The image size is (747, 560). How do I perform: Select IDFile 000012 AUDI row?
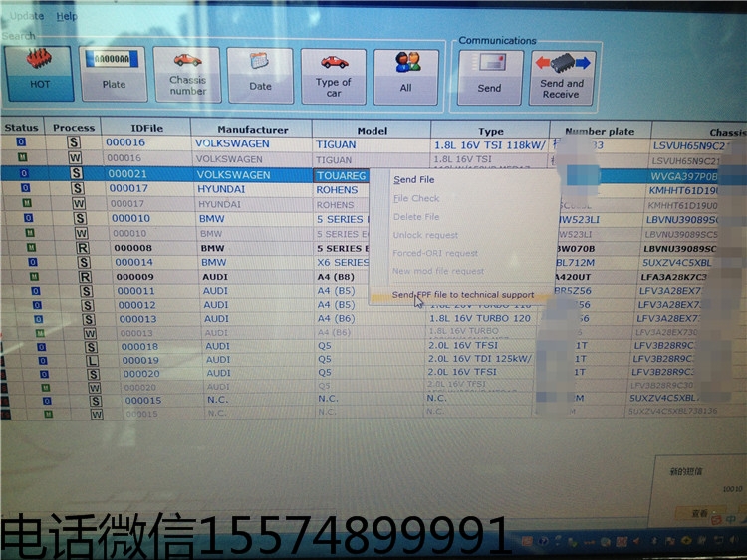(x=136, y=305)
